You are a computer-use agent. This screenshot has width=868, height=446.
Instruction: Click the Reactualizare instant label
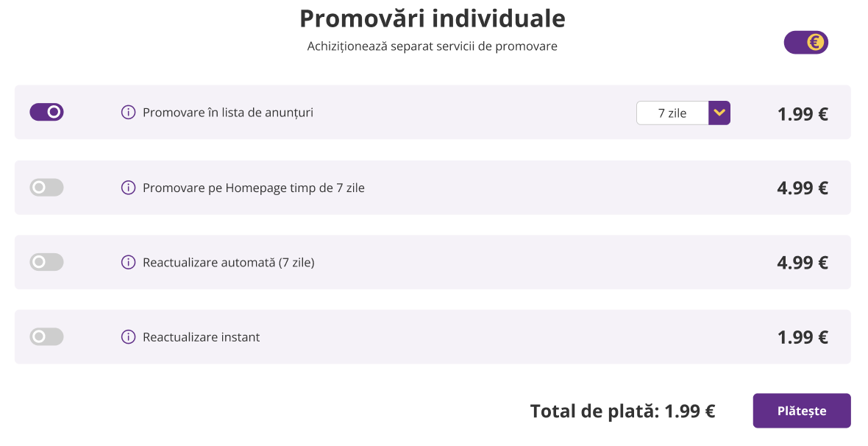coord(202,337)
